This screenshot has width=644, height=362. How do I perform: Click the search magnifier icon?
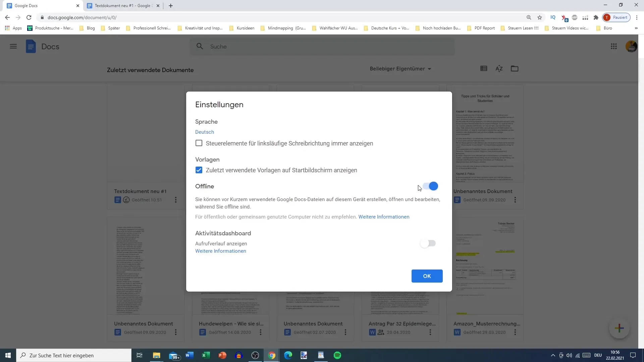pyautogui.click(x=200, y=46)
